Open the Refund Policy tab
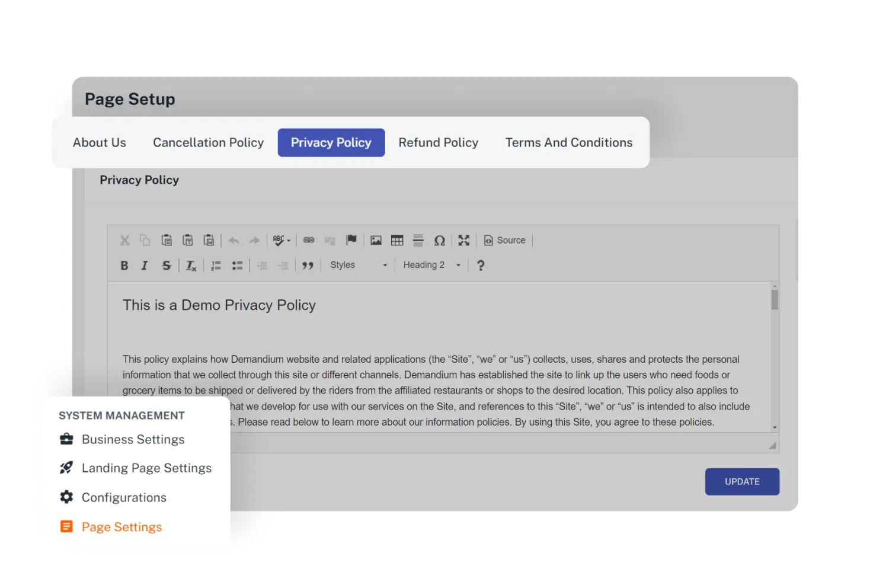The height and width of the screenshot is (588, 870). 439,142
